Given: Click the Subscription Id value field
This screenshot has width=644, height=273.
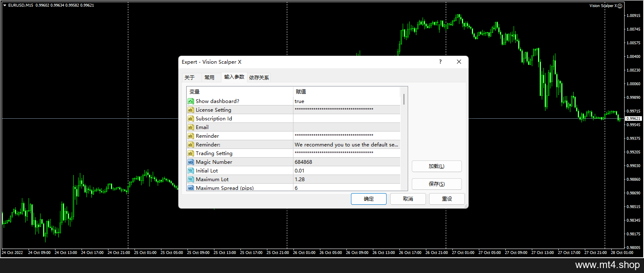Looking at the screenshot, I should pyautogui.click(x=347, y=119).
